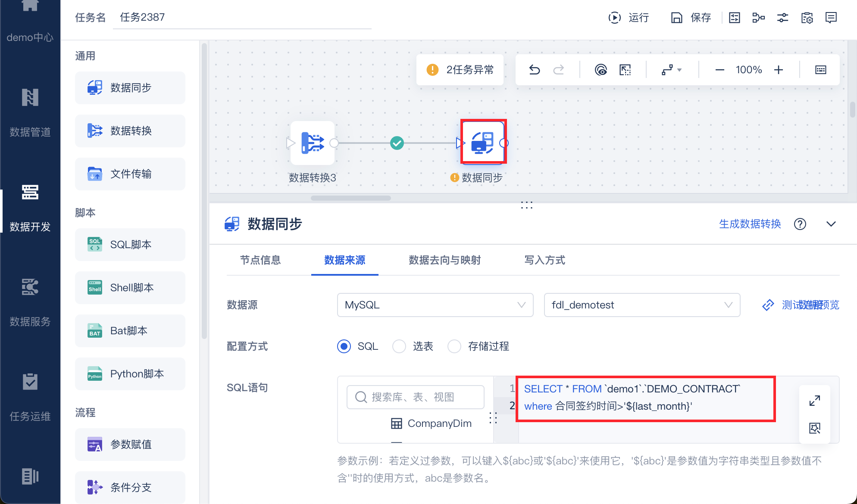Select the 存储过程 radio option
The width and height of the screenshot is (857, 504).
pyautogui.click(x=454, y=346)
